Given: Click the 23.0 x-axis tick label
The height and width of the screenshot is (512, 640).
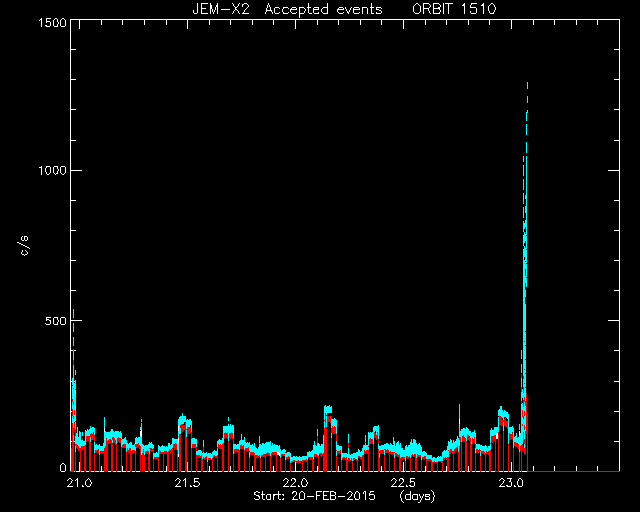Looking at the screenshot, I should 511,483.
